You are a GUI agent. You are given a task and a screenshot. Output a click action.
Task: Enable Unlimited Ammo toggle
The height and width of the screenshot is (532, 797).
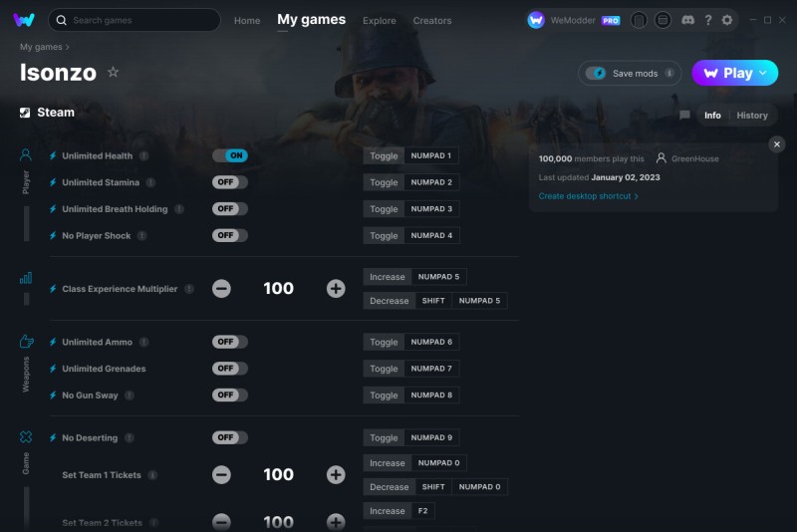[x=230, y=342]
